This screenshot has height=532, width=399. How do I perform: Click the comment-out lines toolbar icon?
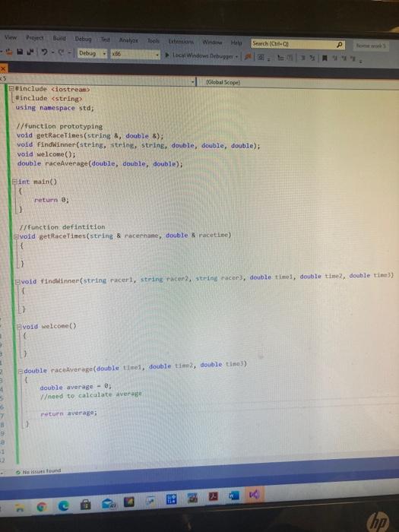pos(304,58)
